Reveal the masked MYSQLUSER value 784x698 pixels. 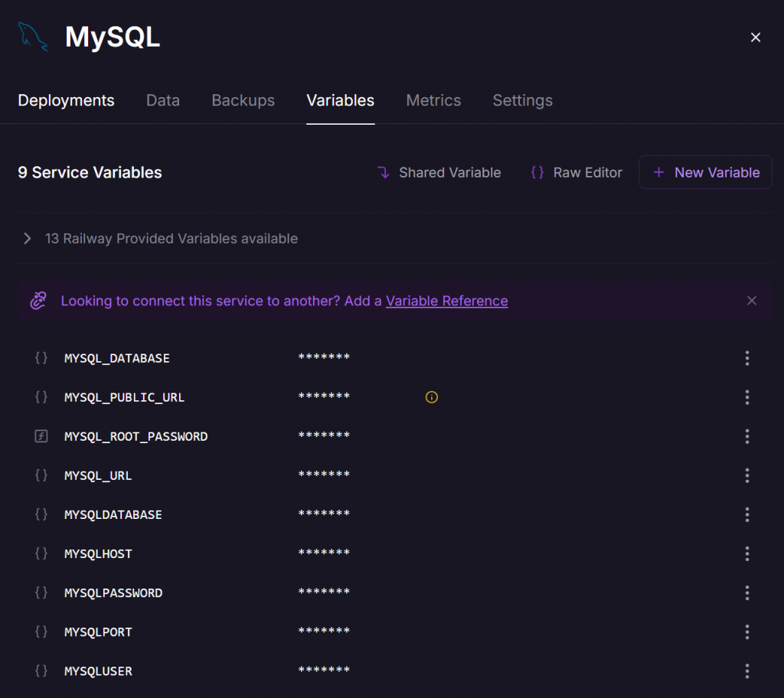pos(324,670)
